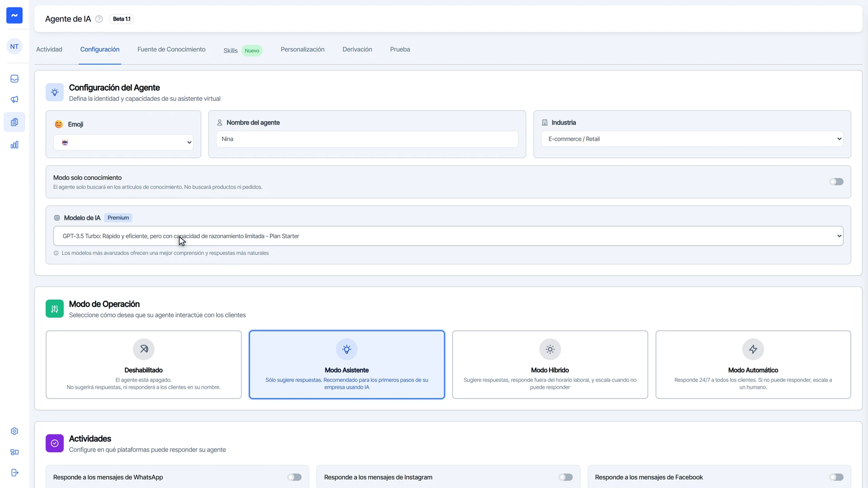Enable Instagram message responses toggle
The height and width of the screenshot is (488, 868).
coord(566,477)
